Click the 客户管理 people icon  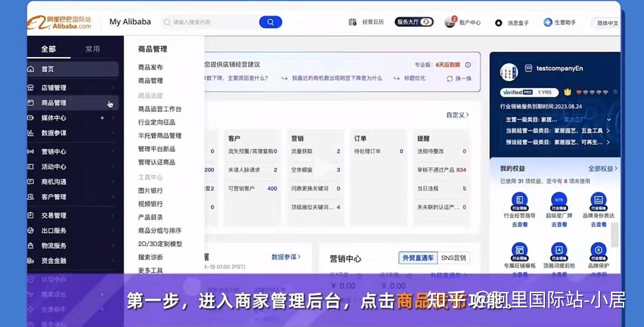31,197
